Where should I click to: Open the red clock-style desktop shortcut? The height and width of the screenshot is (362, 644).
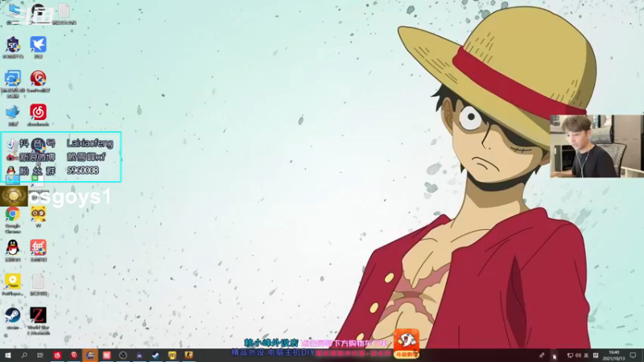pyautogui.click(x=38, y=78)
